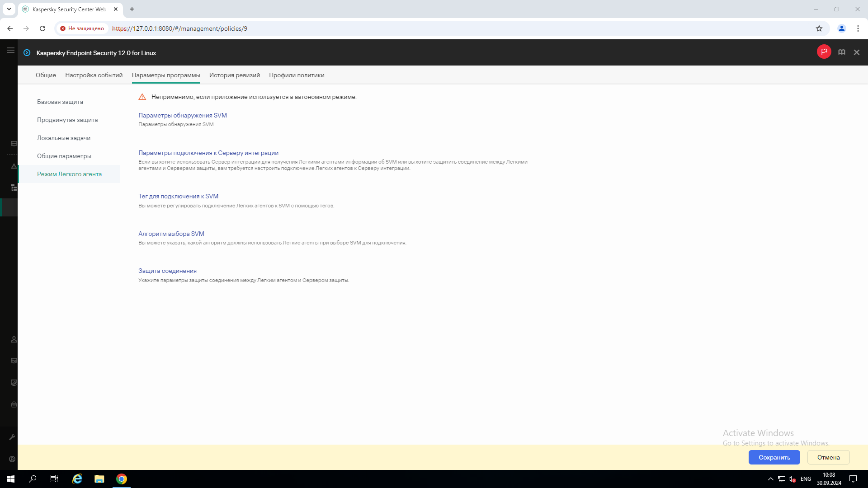Click the warning triangle icon in sidebar
The height and width of the screenshot is (488, 868).
(14, 166)
